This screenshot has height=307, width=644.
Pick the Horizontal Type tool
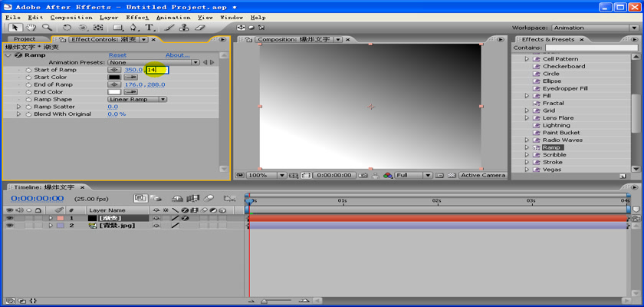pyautogui.click(x=150, y=28)
